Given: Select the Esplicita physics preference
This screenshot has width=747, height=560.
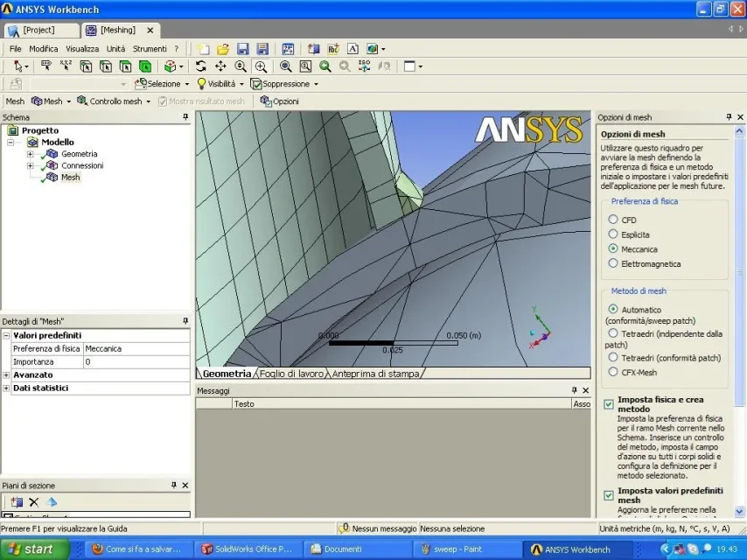Looking at the screenshot, I should (613, 234).
